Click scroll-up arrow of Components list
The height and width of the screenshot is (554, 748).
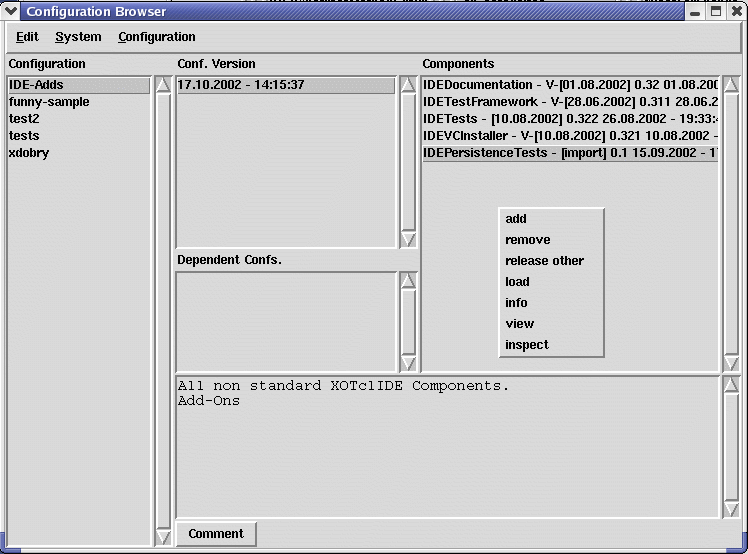tap(730, 85)
